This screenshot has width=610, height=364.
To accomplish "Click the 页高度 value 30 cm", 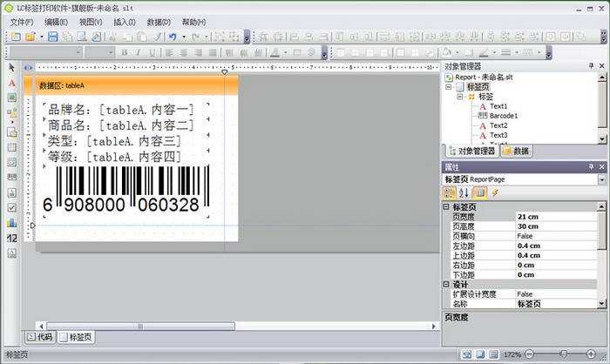I will pyautogui.click(x=556, y=226).
